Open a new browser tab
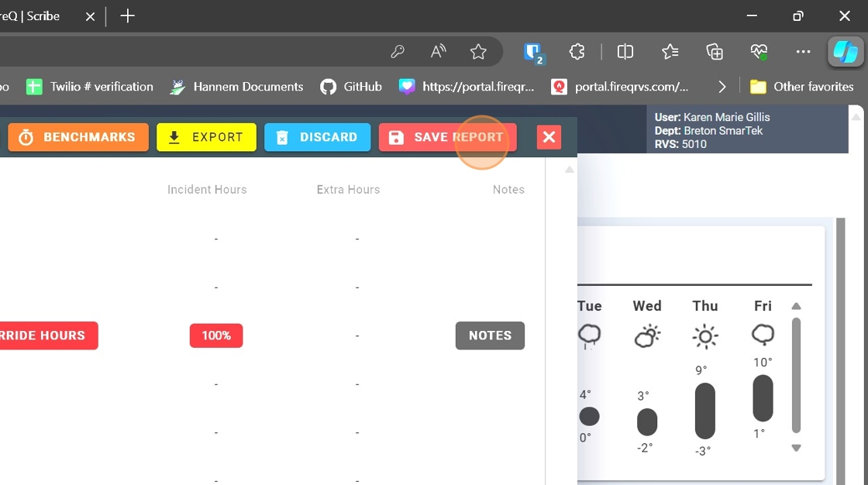This screenshot has width=868, height=485. coord(128,16)
